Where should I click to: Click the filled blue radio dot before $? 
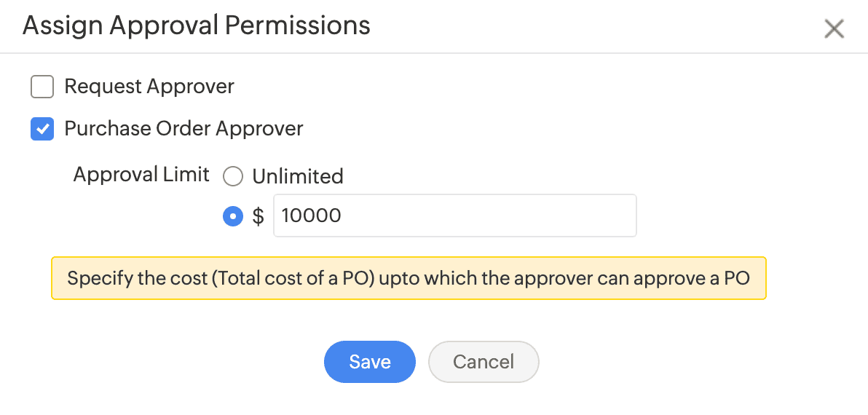click(x=233, y=216)
